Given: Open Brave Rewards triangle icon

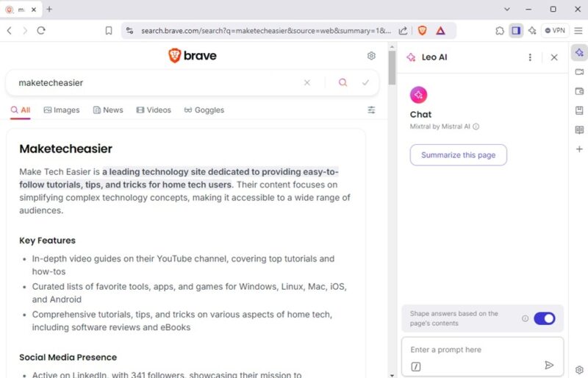Looking at the screenshot, I should (x=440, y=30).
